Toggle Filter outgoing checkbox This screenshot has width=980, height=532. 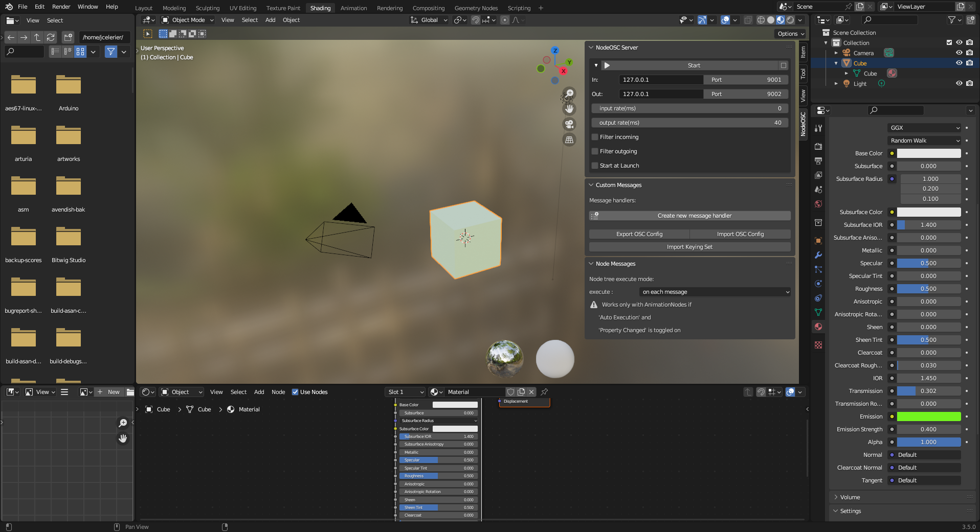tap(595, 151)
